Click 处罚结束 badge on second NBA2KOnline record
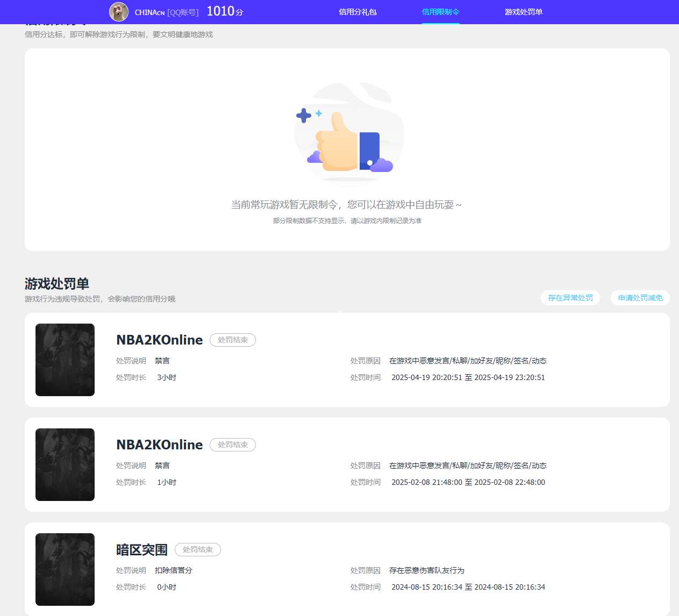The height and width of the screenshot is (616, 679). click(x=232, y=445)
